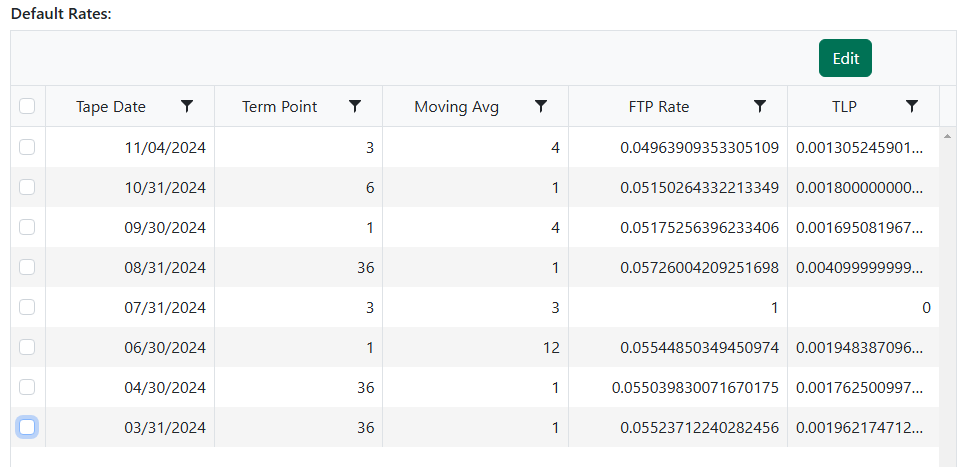
Task: Click the scrollbar up arrow
Action: coord(948,134)
